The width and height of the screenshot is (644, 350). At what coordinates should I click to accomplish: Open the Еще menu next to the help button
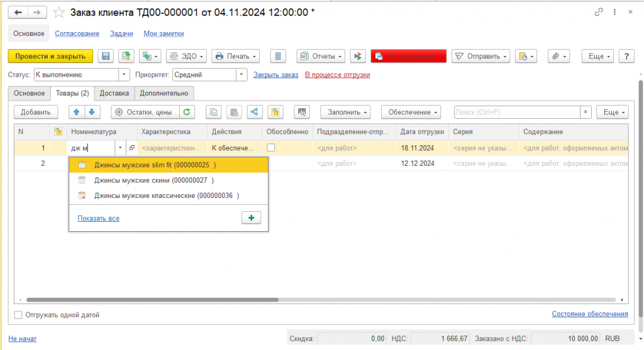point(597,56)
